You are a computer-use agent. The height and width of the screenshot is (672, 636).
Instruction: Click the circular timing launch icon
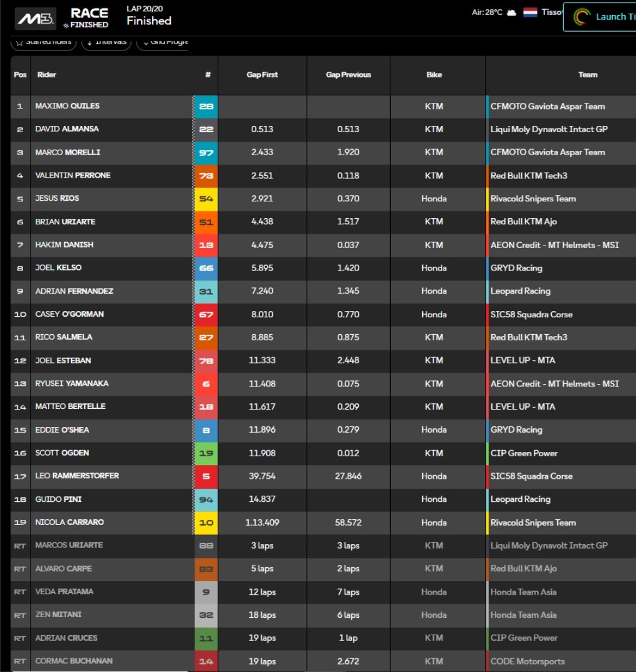coord(582,17)
